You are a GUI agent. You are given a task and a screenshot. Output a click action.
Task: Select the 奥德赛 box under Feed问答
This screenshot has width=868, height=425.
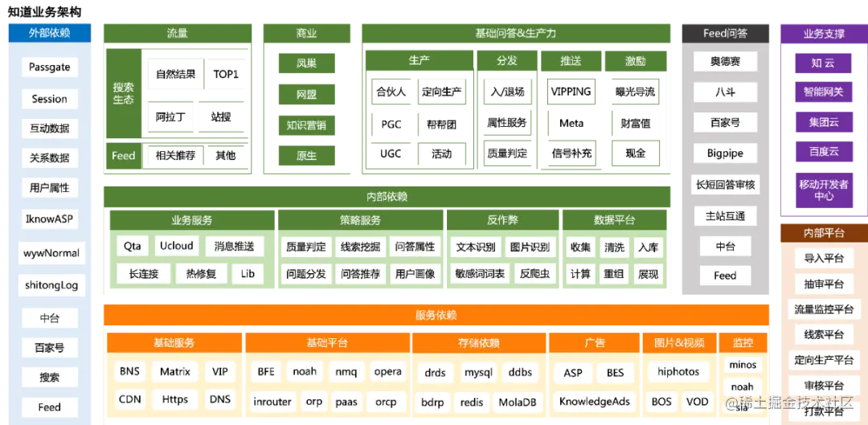725,61
